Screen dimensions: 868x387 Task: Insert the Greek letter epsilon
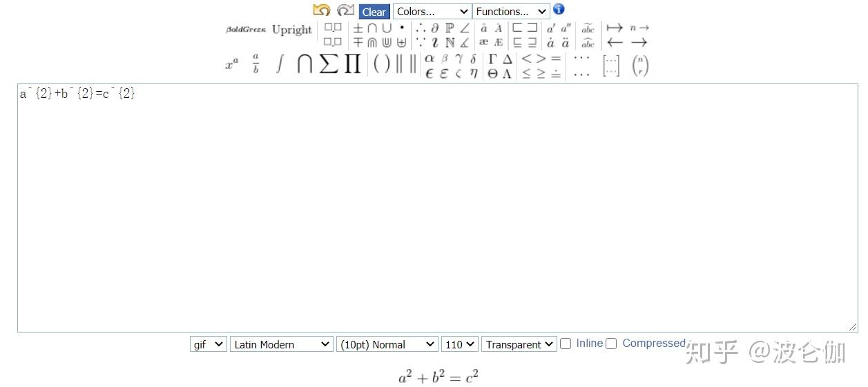click(429, 73)
